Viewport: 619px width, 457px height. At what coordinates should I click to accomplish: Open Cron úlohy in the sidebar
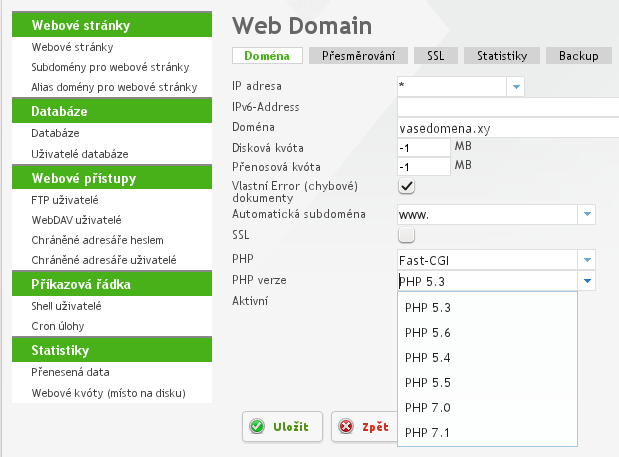[58, 326]
